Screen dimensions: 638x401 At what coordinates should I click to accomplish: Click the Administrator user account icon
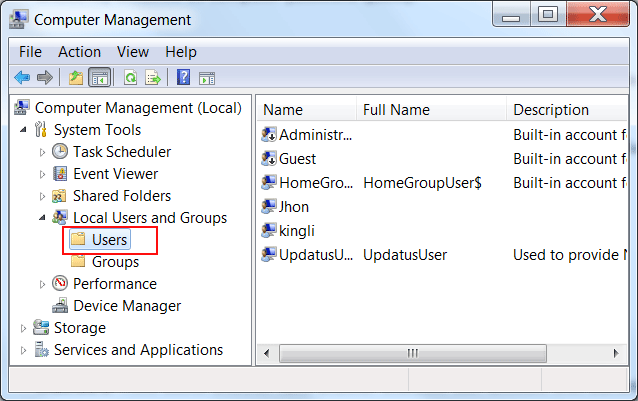tap(269, 135)
